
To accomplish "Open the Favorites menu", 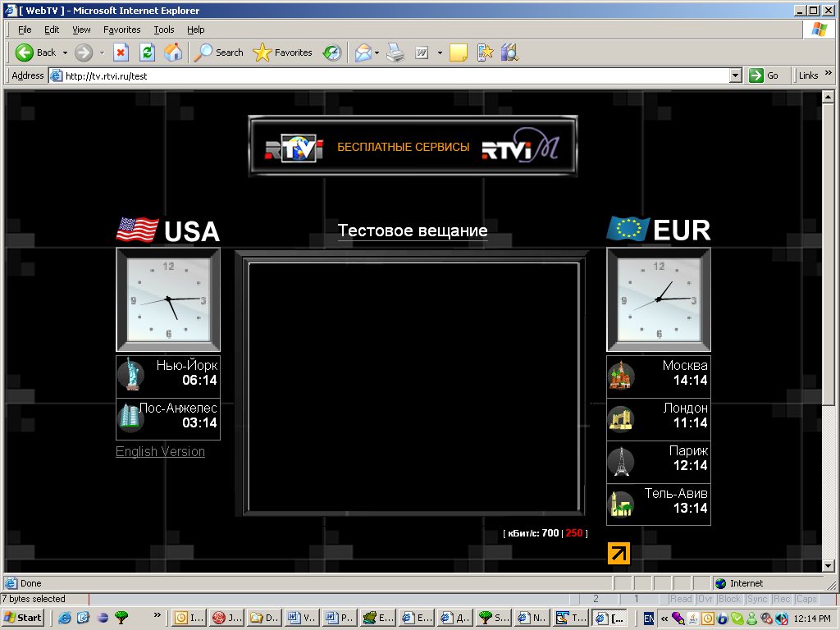I will click(x=121, y=30).
